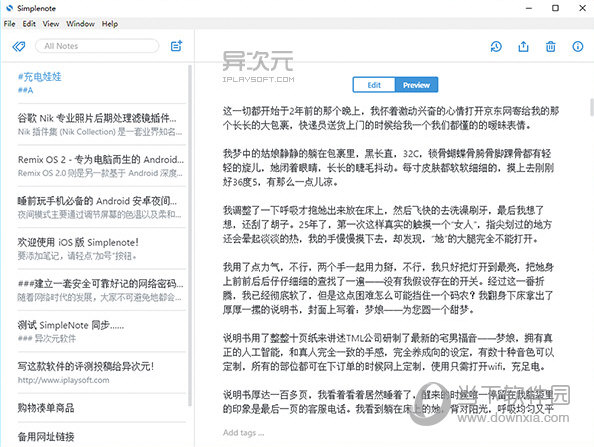Screen dimensions: 594x447
Task: Minimize the Simplenote window
Action: coord(529,8)
